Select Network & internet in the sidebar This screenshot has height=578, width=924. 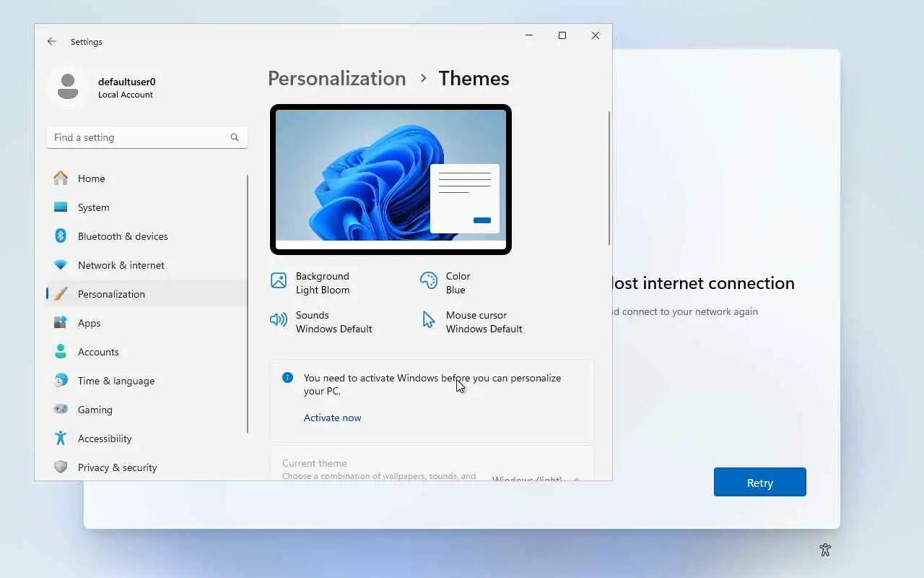(x=147, y=265)
